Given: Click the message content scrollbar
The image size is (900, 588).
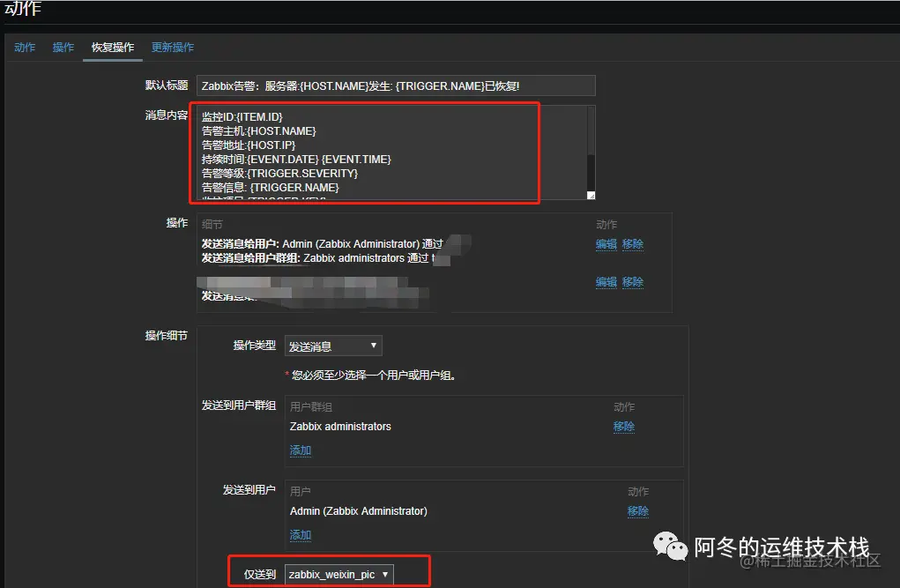Looking at the screenshot, I should (589, 141).
